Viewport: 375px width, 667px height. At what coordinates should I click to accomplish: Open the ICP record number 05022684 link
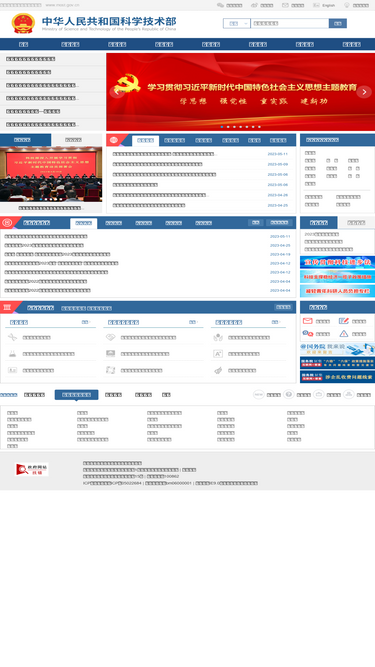click(x=112, y=483)
